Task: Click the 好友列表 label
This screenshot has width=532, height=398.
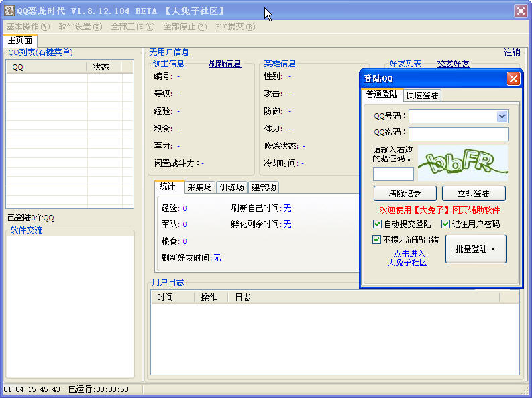Action: [405, 64]
